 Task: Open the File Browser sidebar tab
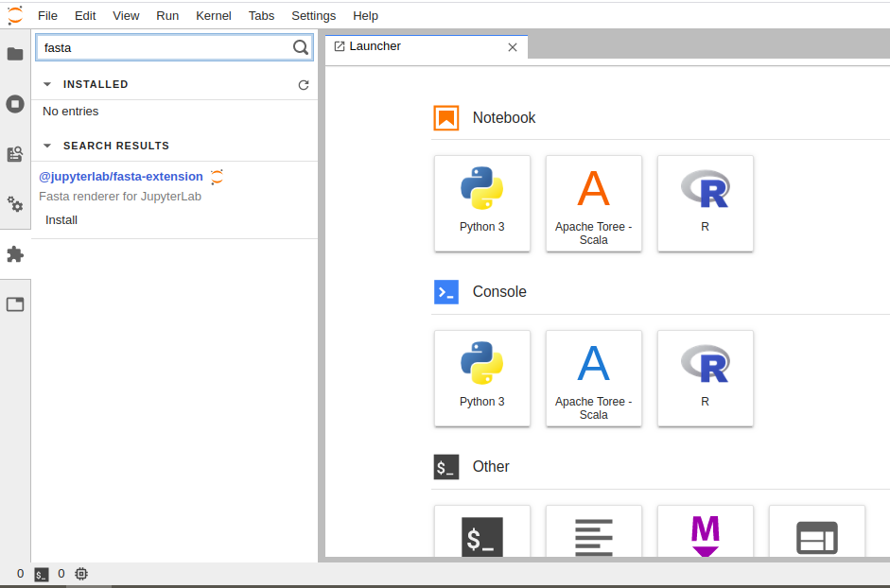(x=15, y=54)
